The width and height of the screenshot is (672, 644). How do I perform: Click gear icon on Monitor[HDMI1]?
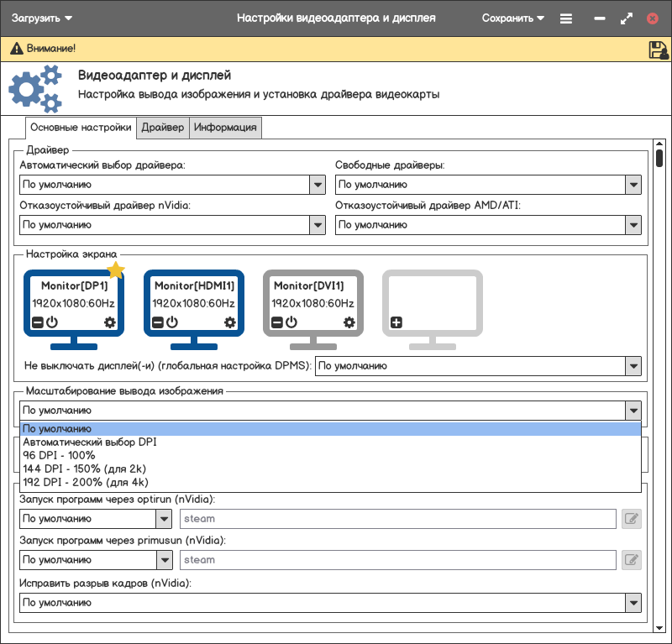click(x=230, y=322)
